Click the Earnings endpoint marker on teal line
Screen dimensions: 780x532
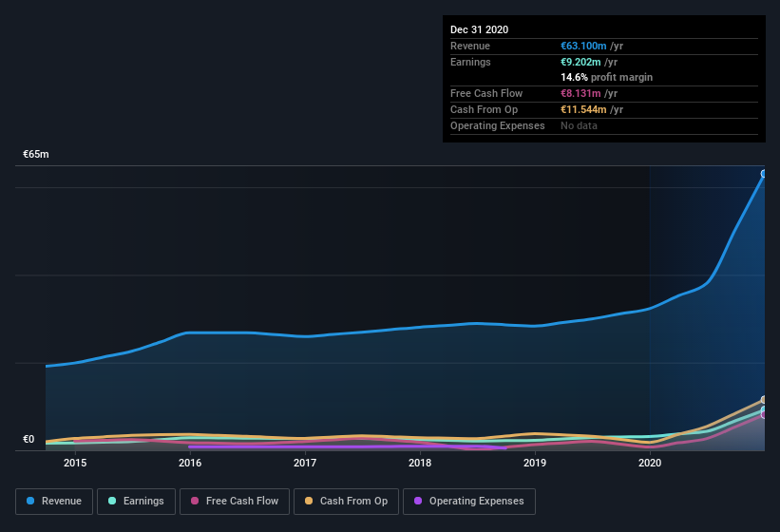pyautogui.click(x=764, y=409)
